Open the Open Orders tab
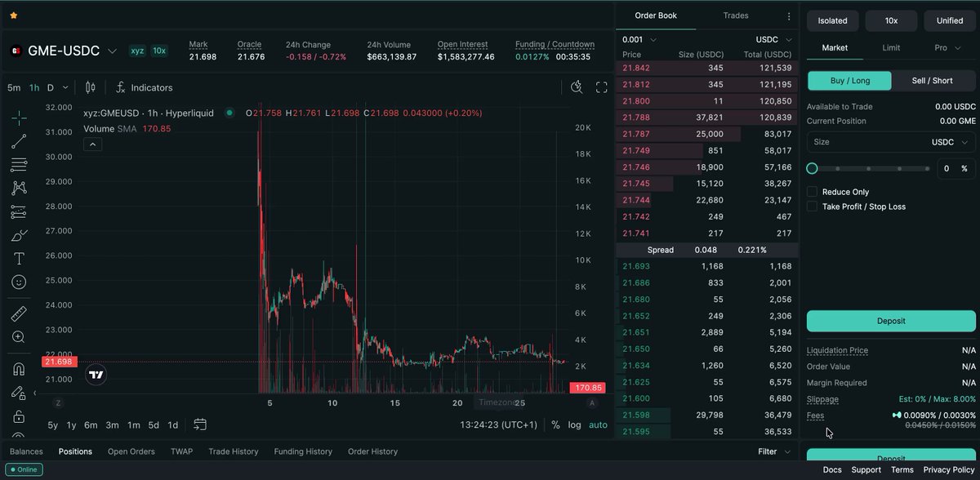The height and width of the screenshot is (480, 980). (x=131, y=451)
